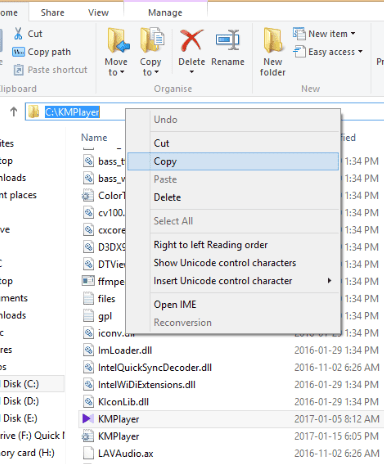The image size is (384, 464).
Task: Choose Delete in the context menu
Action: point(233,197)
